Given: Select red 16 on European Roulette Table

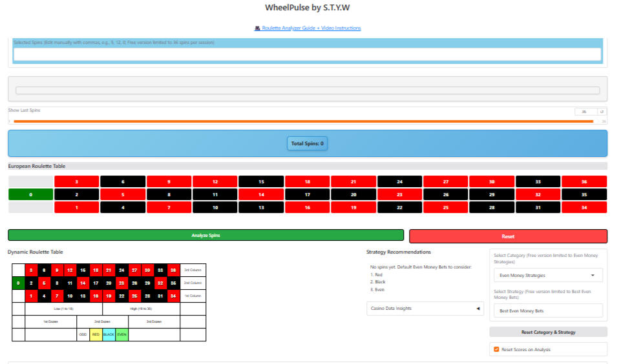Looking at the screenshot, I should pos(308,207).
